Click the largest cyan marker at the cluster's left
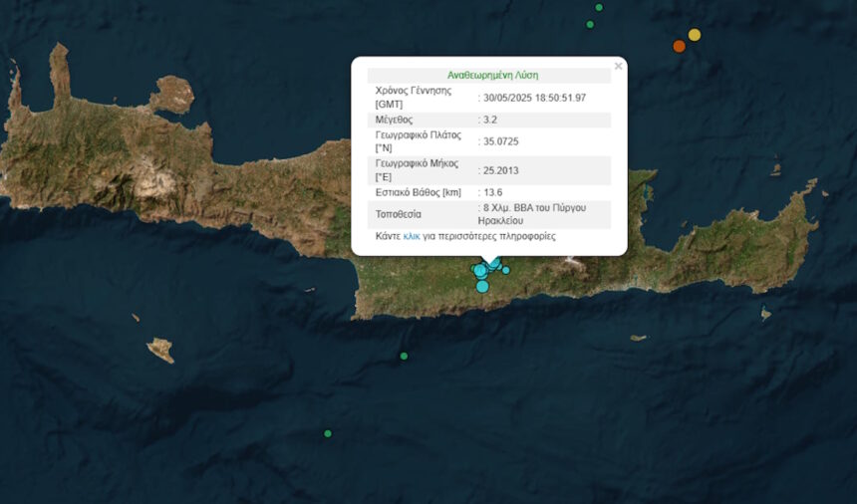857x504 pixels. (480, 270)
